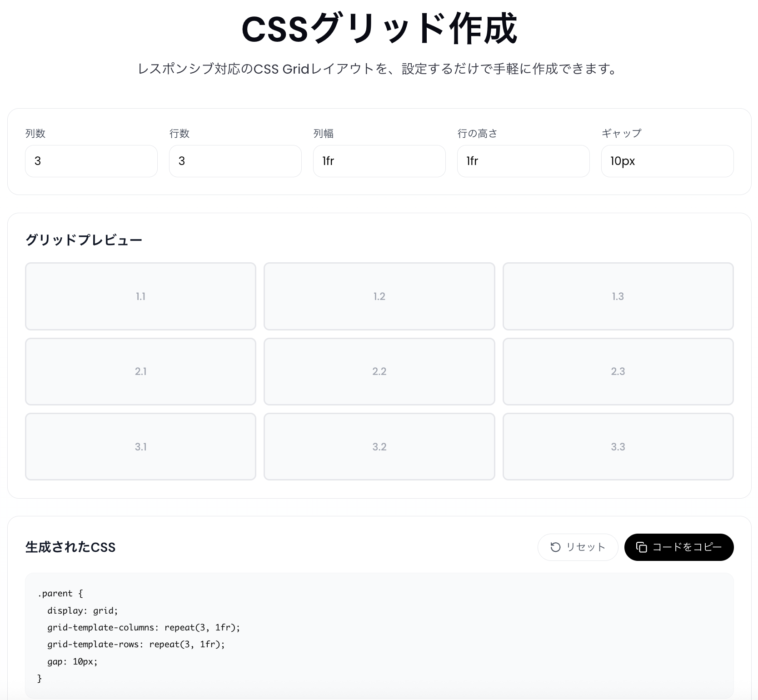Click the copy icon in コードをコピー button

coord(642,547)
